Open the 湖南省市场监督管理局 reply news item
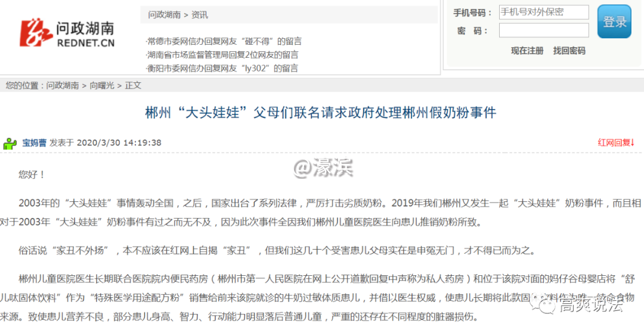The width and height of the screenshot is (644, 333). (222, 55)
